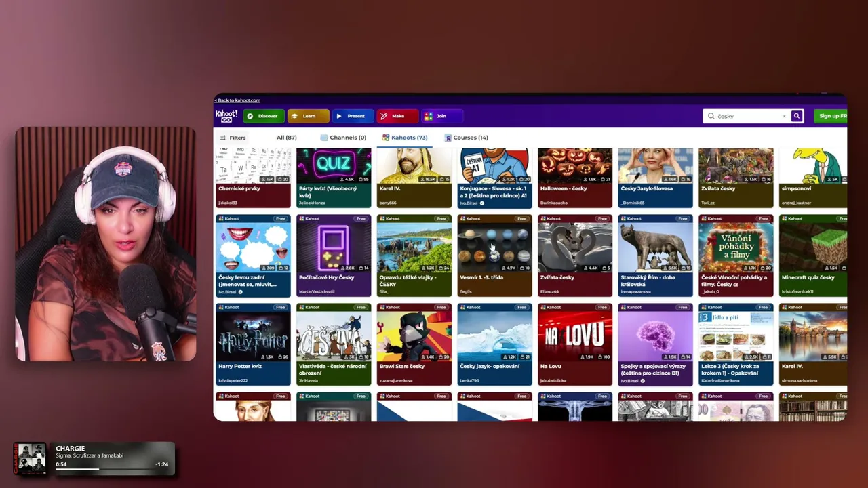Open the Halloween - česky kahoot
Image resolution: width=868 pixels, height=488 pixels.
pyautogui.click(x=575, y=178)
